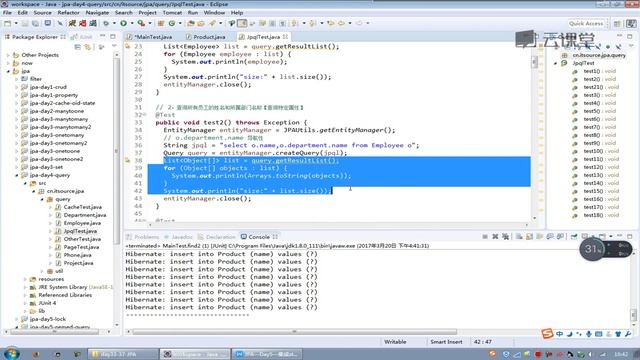This screenshot has width=640, height=360.
Task: Click the green Run toolbar button
Action: tap(123, 24)
